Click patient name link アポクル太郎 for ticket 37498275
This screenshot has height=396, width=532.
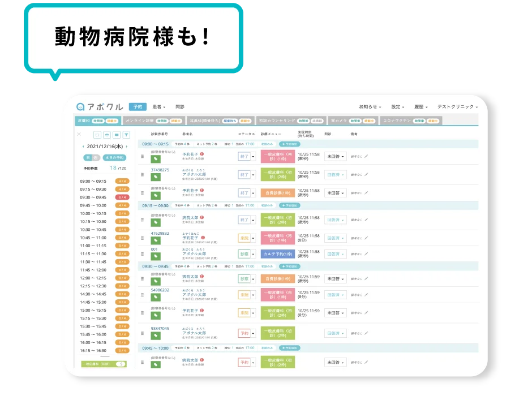tap(194, 175)
